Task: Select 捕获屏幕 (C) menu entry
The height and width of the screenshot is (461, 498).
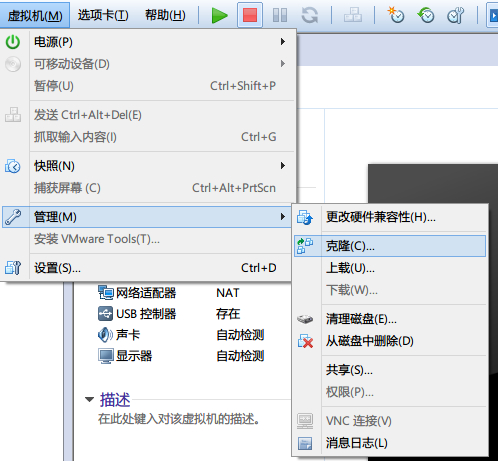Action: 148,188
